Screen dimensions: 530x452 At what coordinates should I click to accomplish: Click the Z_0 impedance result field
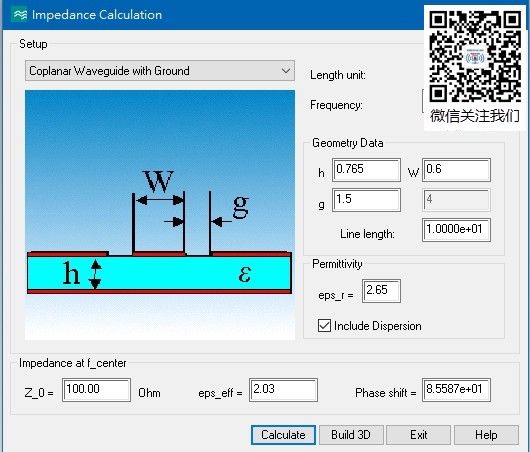pos(96,390)
